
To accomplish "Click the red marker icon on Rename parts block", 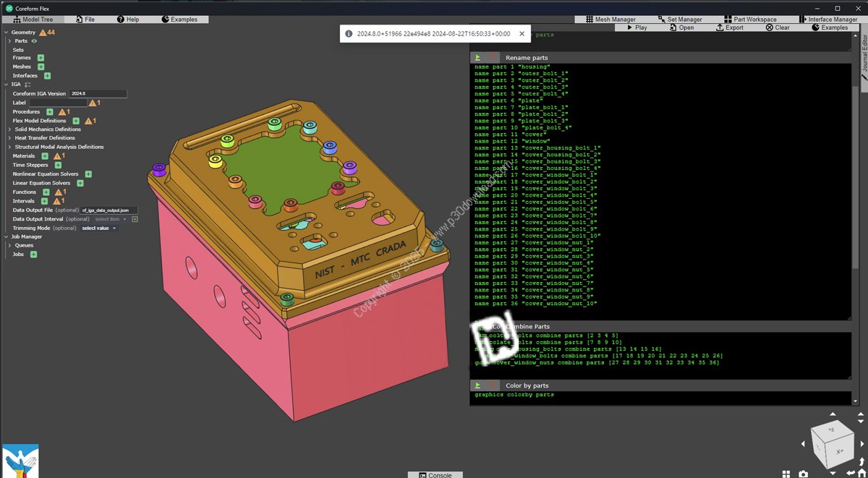I will pyautogui.click(x=493, y=57).
